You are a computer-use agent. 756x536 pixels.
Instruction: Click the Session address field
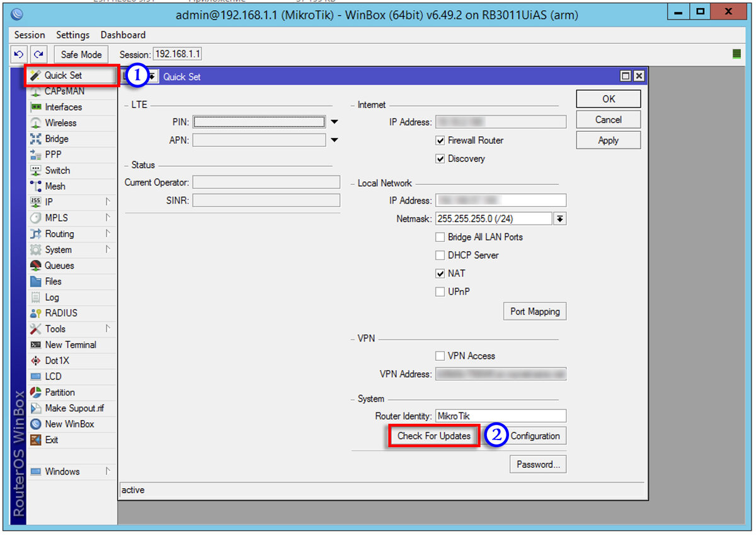pyautogui.click(x=178, y=55)
